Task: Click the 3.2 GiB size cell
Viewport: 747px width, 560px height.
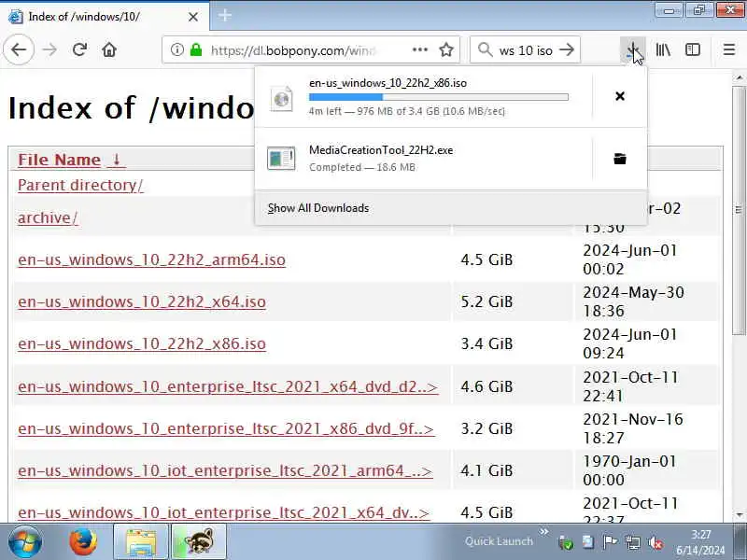Action: point(486,428)
